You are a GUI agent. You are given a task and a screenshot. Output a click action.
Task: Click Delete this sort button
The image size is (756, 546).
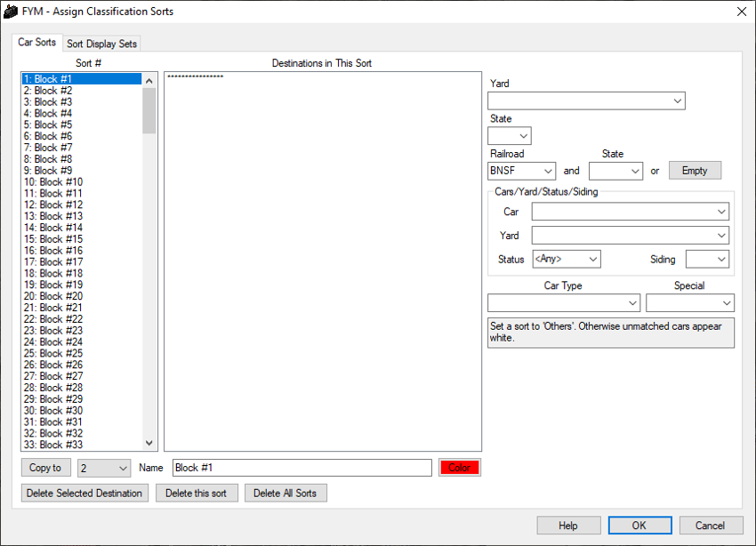[197, 493]
